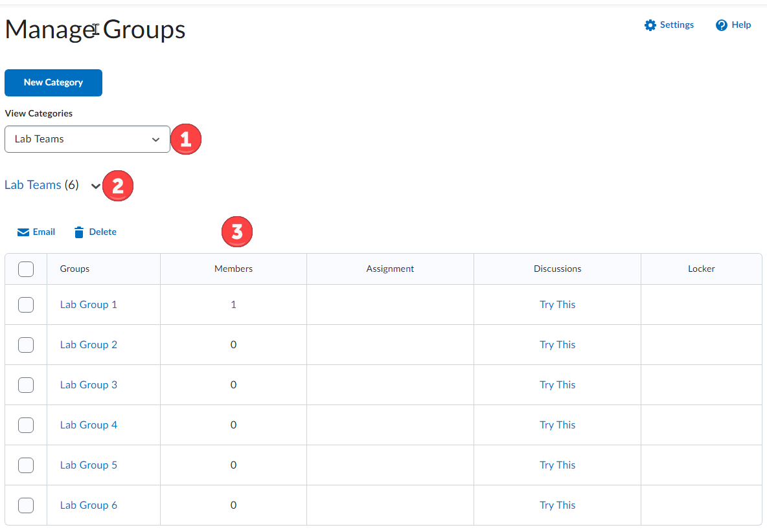This screenshot has height=532, width=767.
Task: Open the Lab Teams (6) category link
Action: point(33,185)
